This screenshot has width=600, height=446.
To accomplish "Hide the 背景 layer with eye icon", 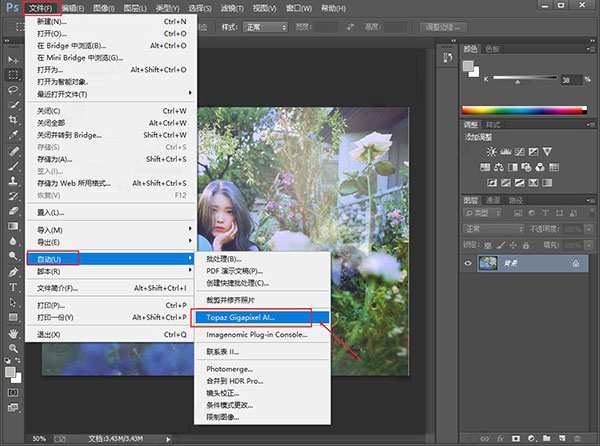I will [469, 263].
